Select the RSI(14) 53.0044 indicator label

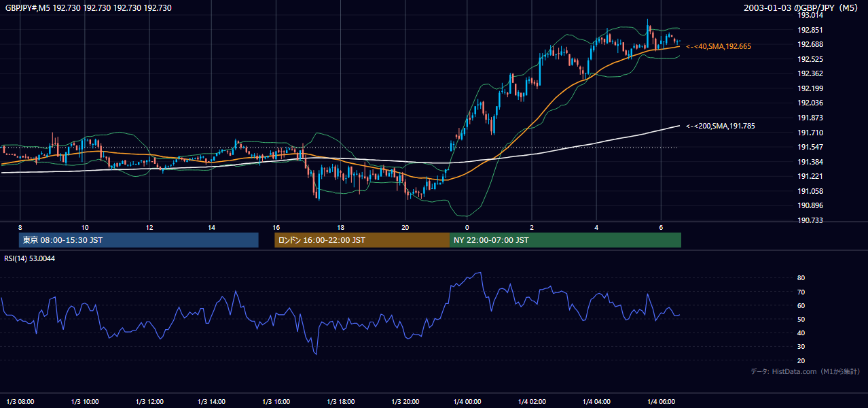tap(30, 258)
